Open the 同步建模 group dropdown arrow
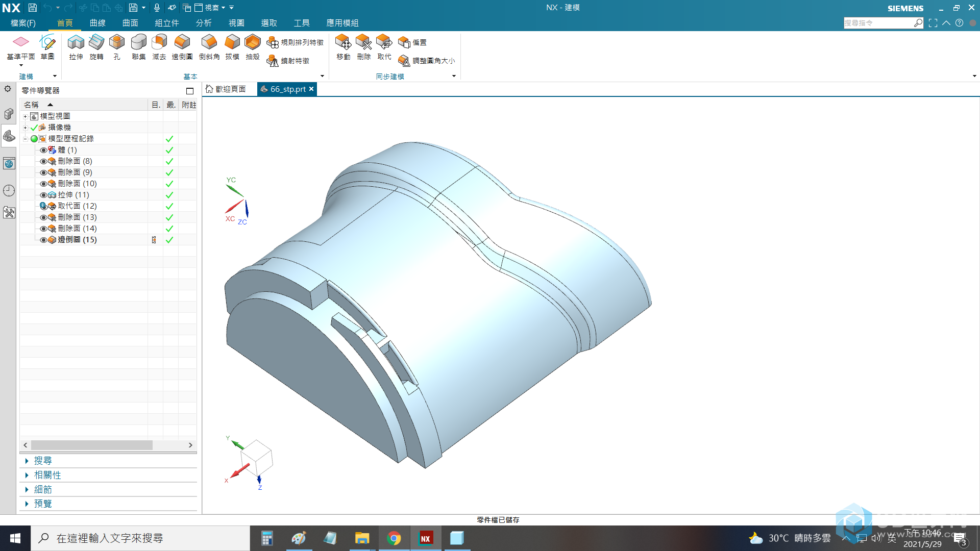Screen dimensions: 980x551 coord(454,76)
